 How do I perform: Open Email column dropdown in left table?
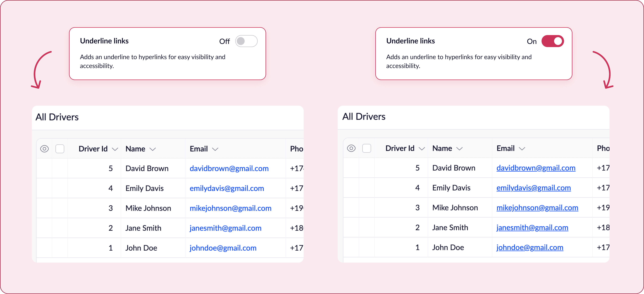coord(215,149)
